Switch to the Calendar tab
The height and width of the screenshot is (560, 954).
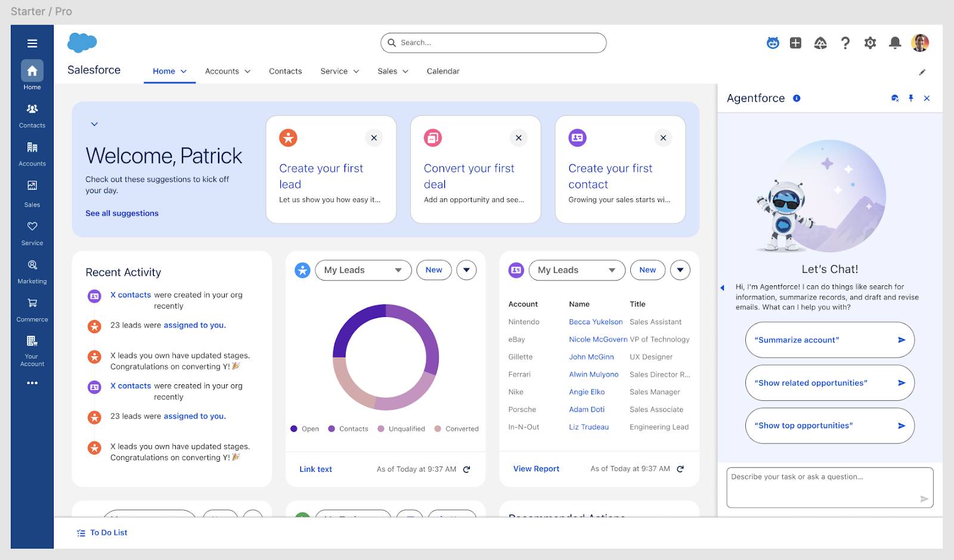click(442, 71)
